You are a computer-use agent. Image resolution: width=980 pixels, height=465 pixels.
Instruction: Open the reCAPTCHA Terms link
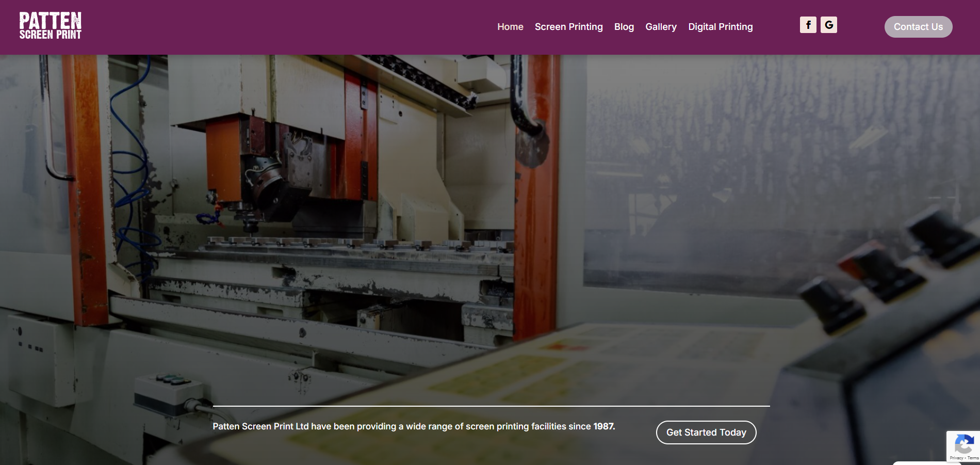click(x=973, y=458)
